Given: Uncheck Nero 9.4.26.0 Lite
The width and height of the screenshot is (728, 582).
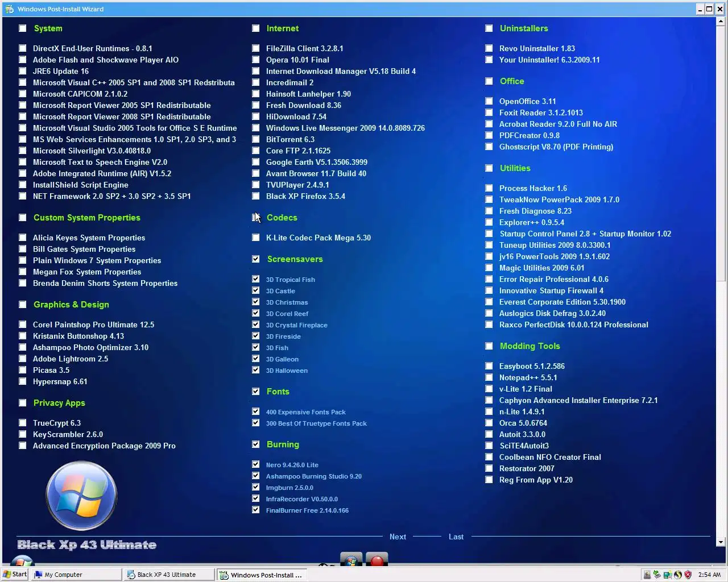Looking at the screenshot, I should pos(256,464).
